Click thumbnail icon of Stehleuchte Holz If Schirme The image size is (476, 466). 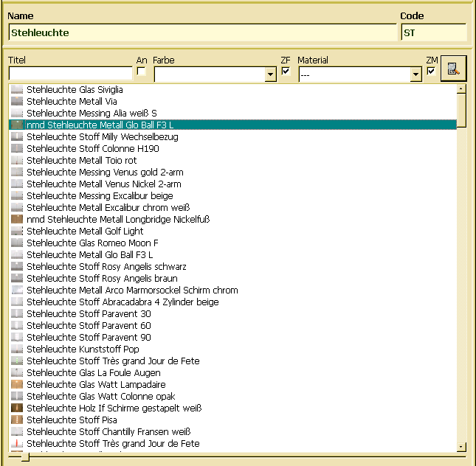[x=17, y=408]
